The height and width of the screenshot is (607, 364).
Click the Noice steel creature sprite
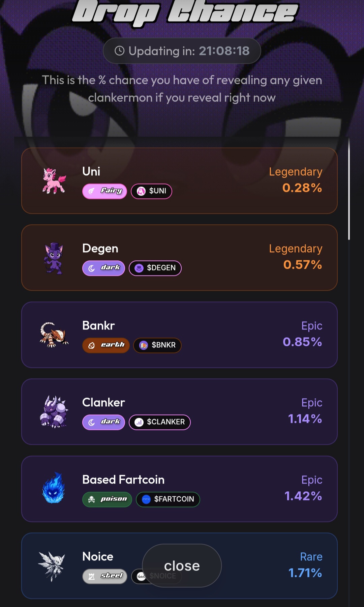pos(52,566)
